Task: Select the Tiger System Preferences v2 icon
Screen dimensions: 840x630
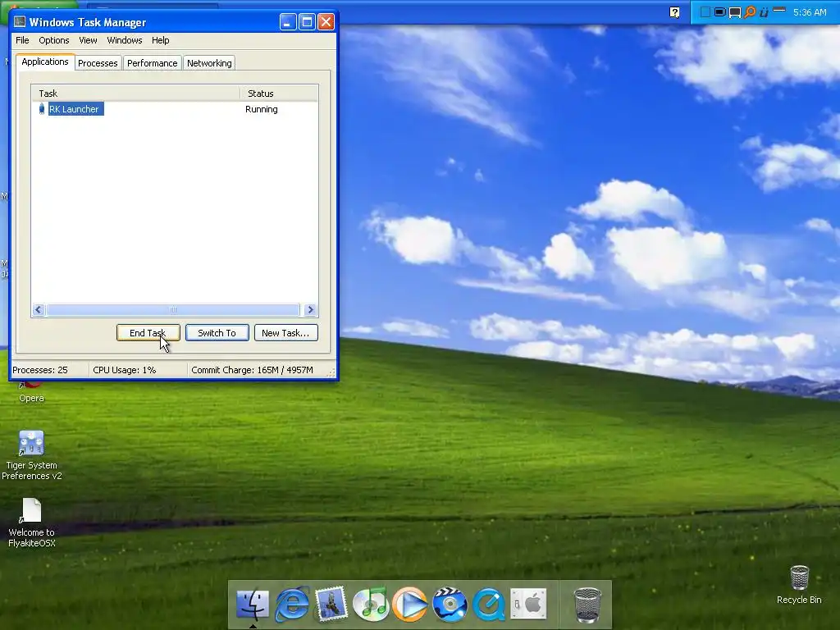Action: (32, 455)
